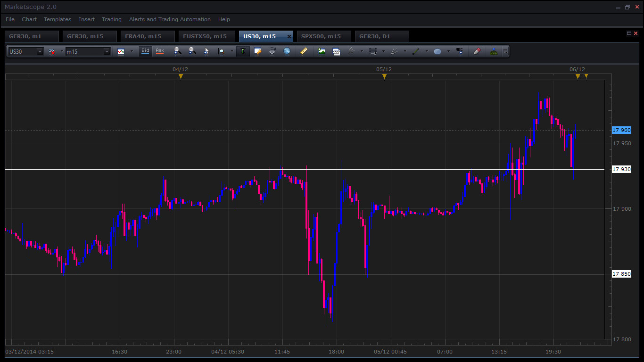
Task: Click the 17 900 price axis value
Action: [x=622, y=209]
